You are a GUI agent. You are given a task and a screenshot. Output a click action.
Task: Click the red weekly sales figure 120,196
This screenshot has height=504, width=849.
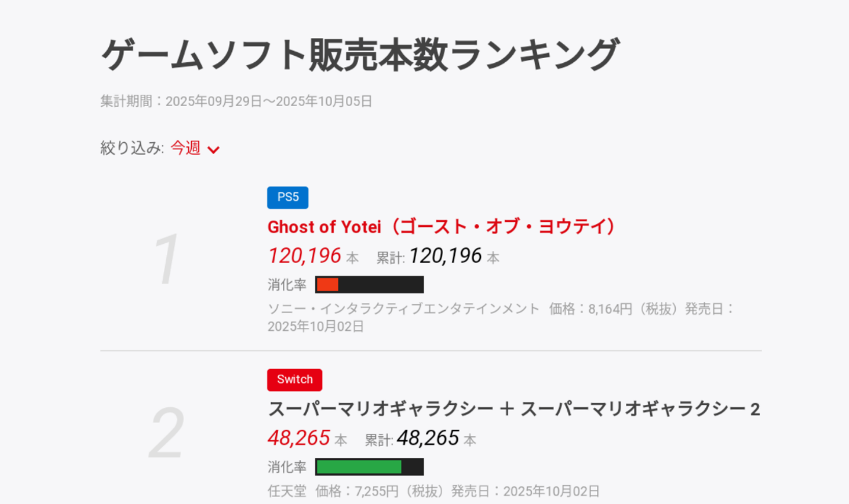pos(304,255)
